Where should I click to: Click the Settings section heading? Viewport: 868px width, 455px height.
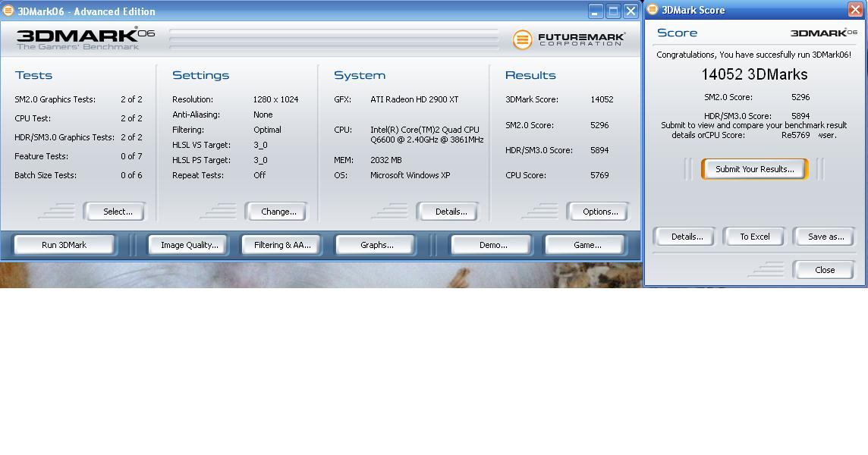(x=200, y=75)
